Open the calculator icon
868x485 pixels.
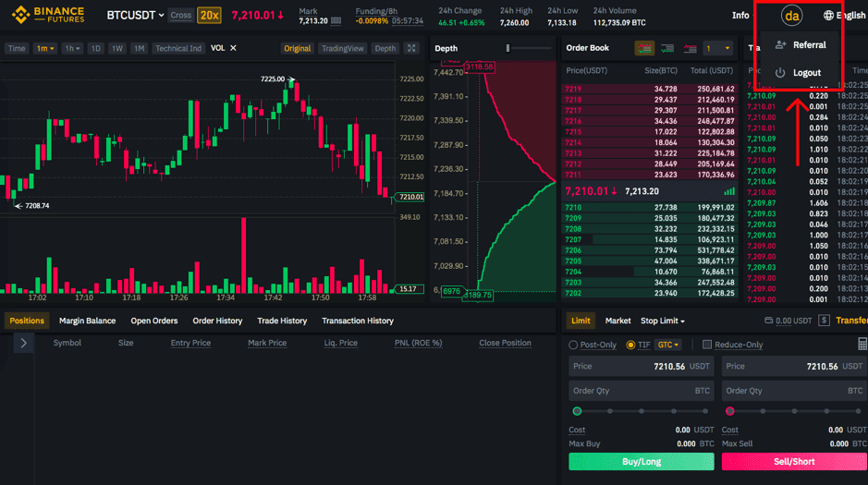(862, 344)
